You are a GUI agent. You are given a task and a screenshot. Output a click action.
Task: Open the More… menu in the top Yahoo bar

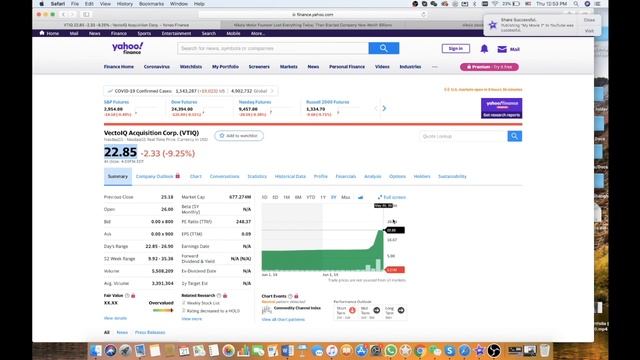[258, 33]
